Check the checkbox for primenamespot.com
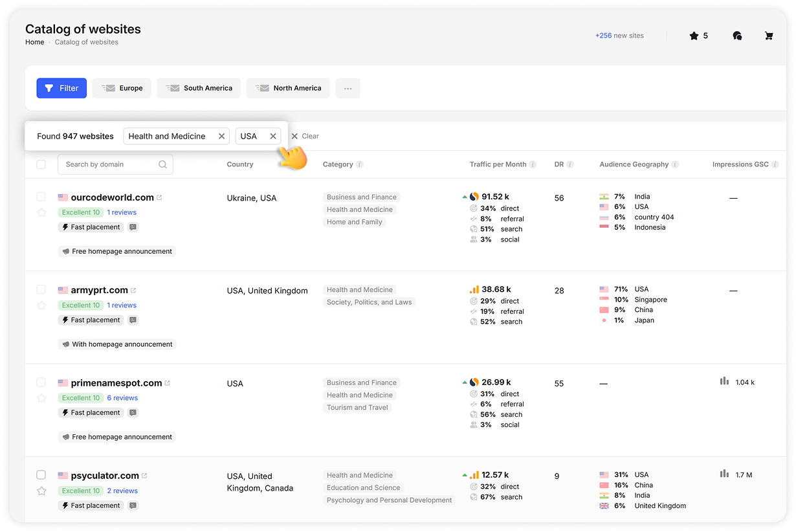The image size is (796, 532). (x=41, y=382)
